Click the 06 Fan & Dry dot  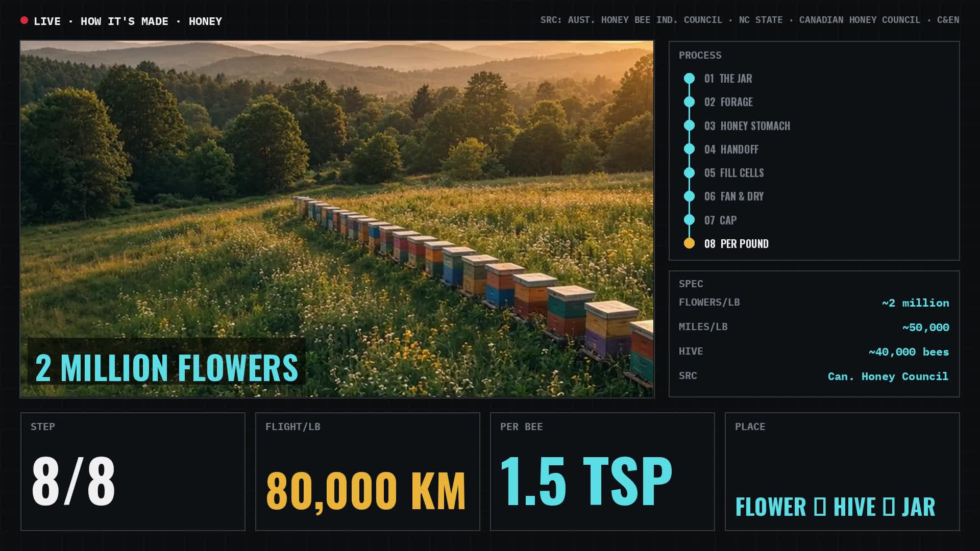[x=689, y=196]
